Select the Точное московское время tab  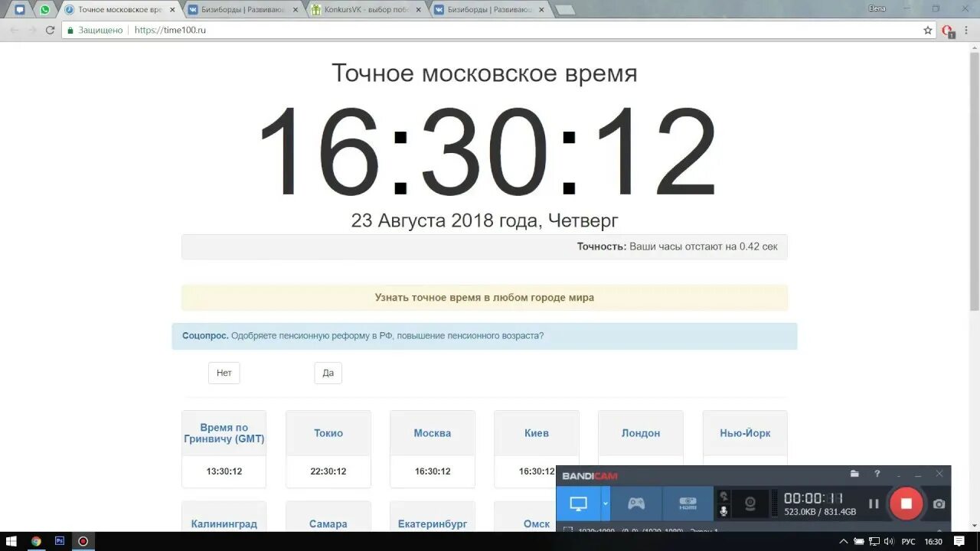[119, 10]
